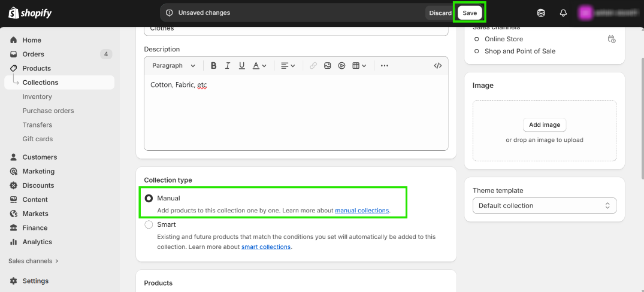Screen dimensions: 644x292
Task: Click the insert video icon
Action: pos(341,66)
